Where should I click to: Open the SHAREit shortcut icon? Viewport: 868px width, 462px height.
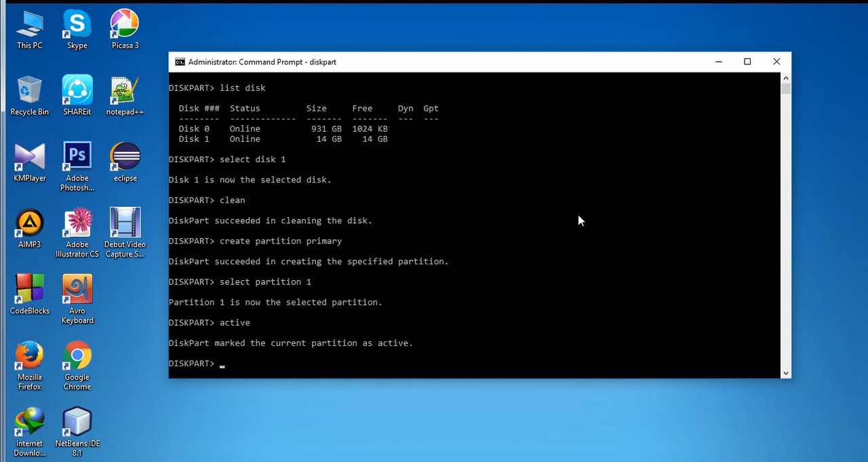coord(77,92)
